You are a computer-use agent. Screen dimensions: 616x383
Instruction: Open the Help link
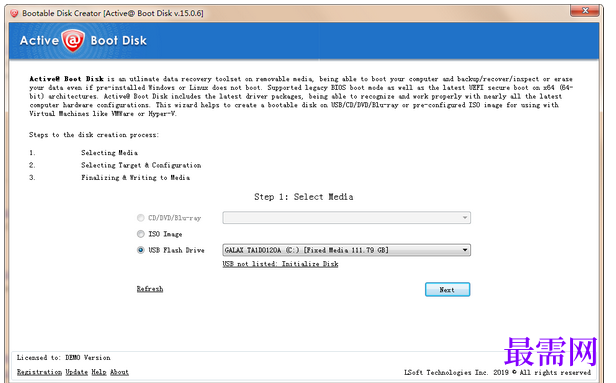[99, 372]
